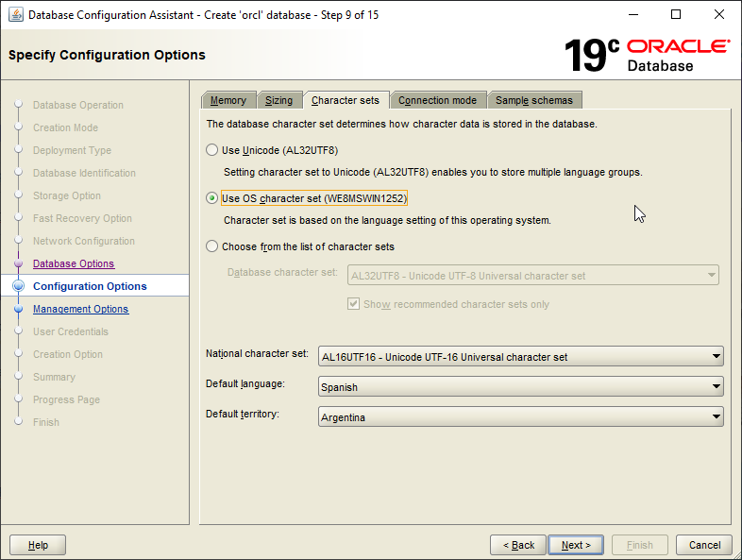The height and width of the screenshot is (560, 742).
Task: Switch to the Sizing tab
Action: tap(278, 100)
